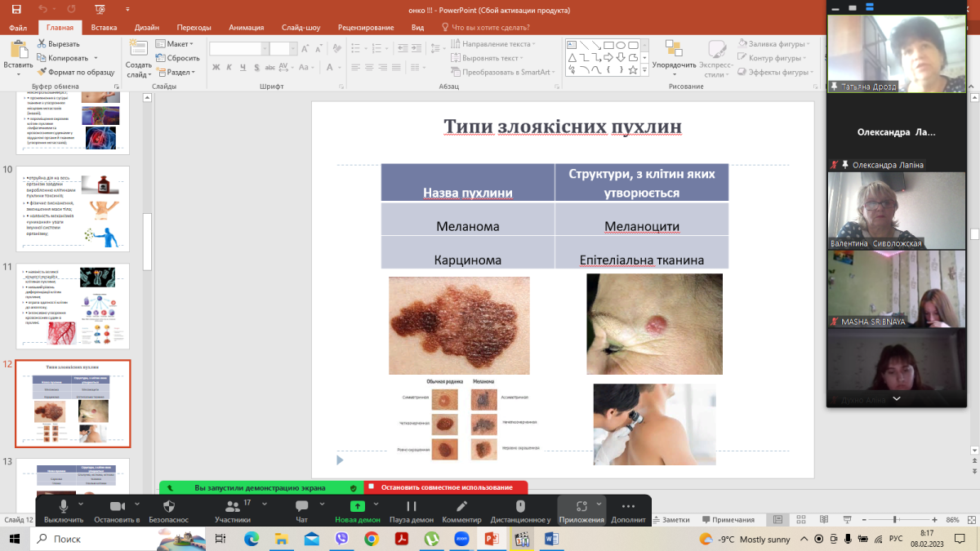Switch to the Вставка ribbon tab

tap(104, 27)
